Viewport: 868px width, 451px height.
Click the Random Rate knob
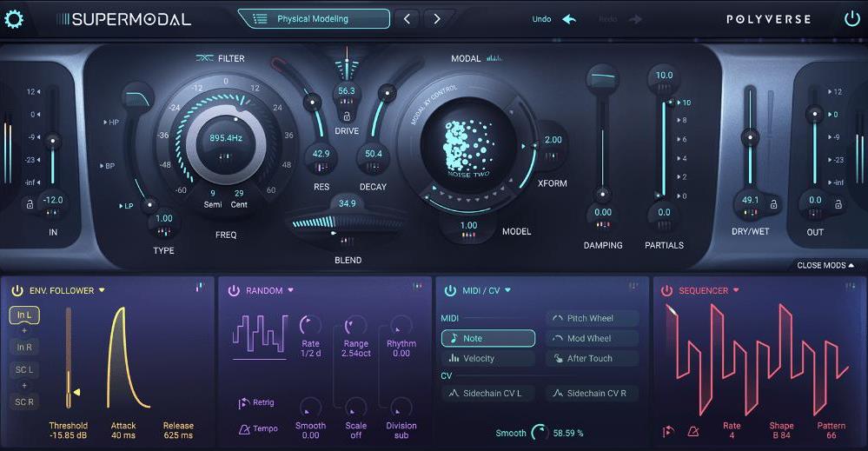(x=310, y=325)
